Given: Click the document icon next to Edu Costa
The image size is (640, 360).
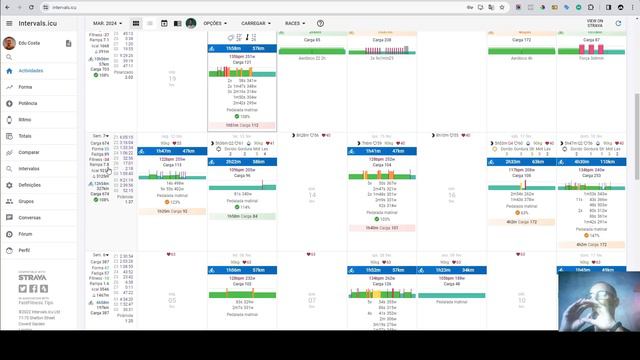Looking at the screenshot, I should [x=69, y=43].
